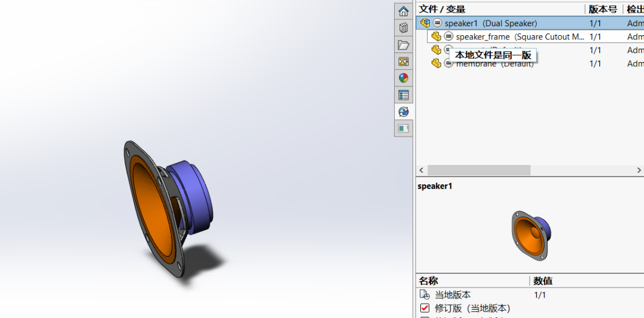Image resolution: width=644 pixels, height=318 pixels.
Task: Click the status icon next to speaker_frame
Action: pyautogui.click(x=448, y=36)
